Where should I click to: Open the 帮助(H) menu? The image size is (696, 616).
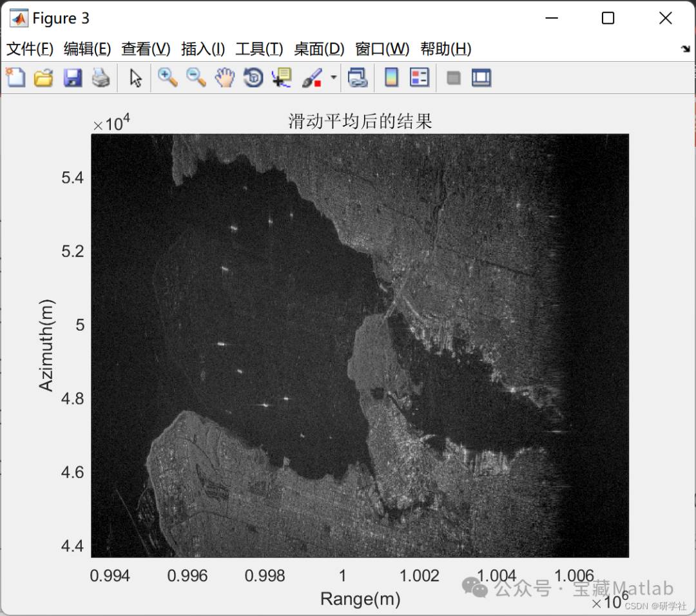pos(446,49)
